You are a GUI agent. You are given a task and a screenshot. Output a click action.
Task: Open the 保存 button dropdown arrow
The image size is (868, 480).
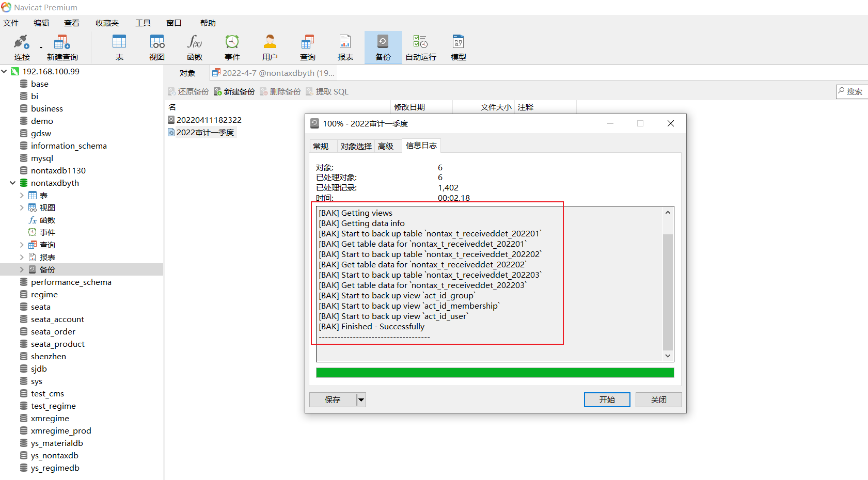pos(360,399)
